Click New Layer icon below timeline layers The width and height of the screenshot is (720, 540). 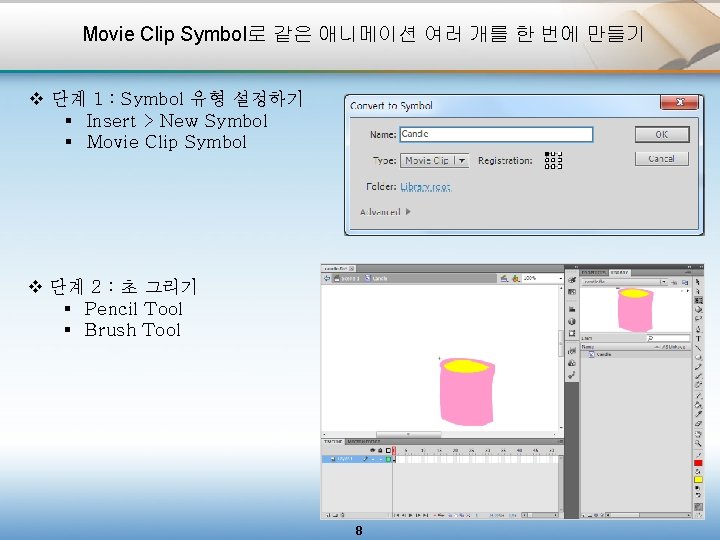coord(327,515)
